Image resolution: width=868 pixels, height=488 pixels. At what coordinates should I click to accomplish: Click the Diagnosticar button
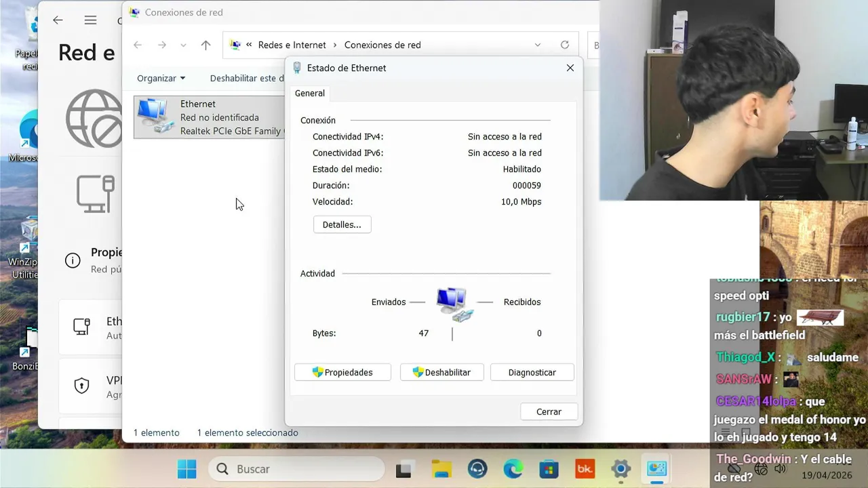532,372
